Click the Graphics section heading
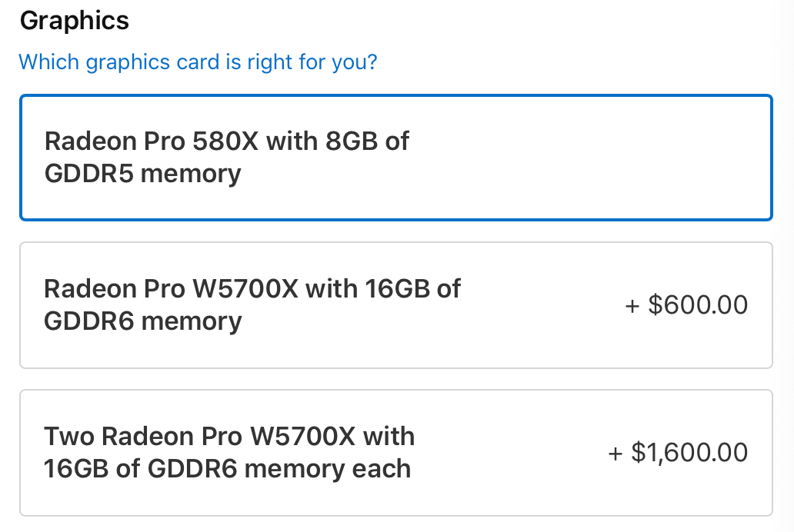 (x=75, y=21)
